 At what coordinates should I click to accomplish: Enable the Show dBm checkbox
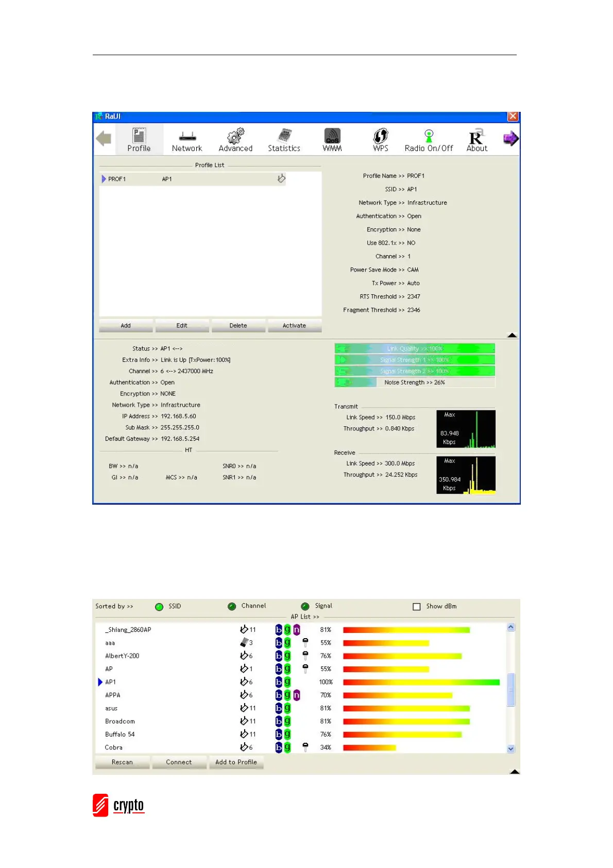417,607
